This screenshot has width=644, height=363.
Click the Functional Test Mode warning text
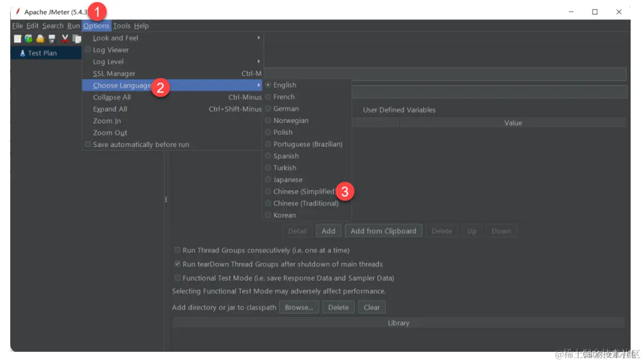pos(279,291)
